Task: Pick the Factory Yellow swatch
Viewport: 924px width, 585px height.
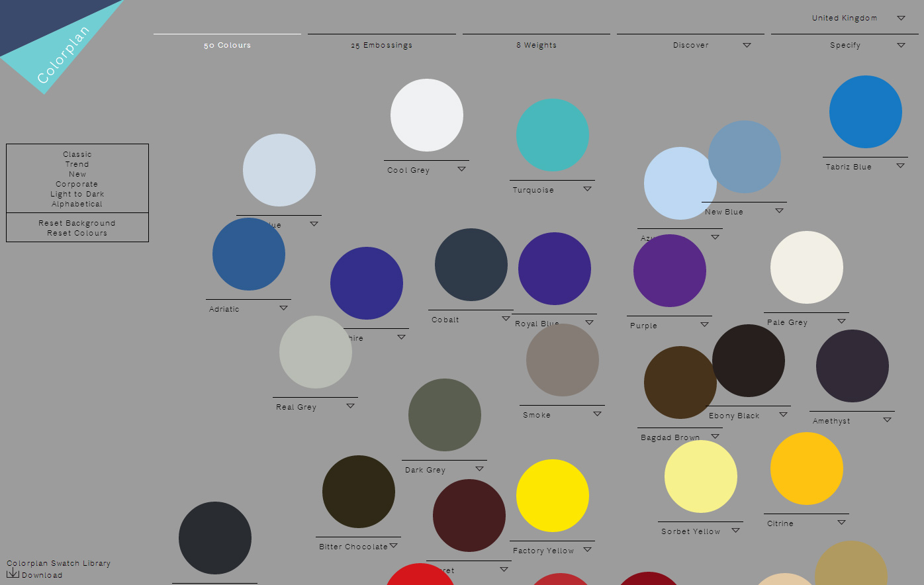Action: click(552, 496)
